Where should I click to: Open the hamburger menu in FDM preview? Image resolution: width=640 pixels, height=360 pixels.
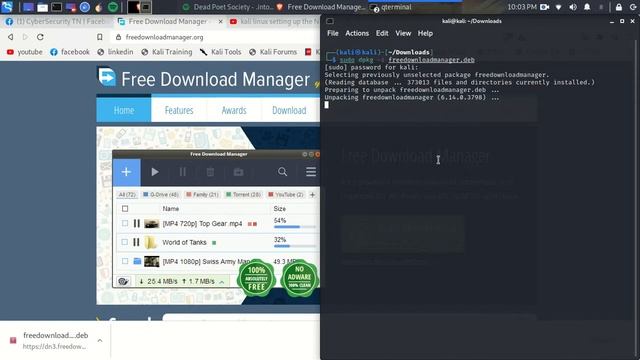click(311, 172)
